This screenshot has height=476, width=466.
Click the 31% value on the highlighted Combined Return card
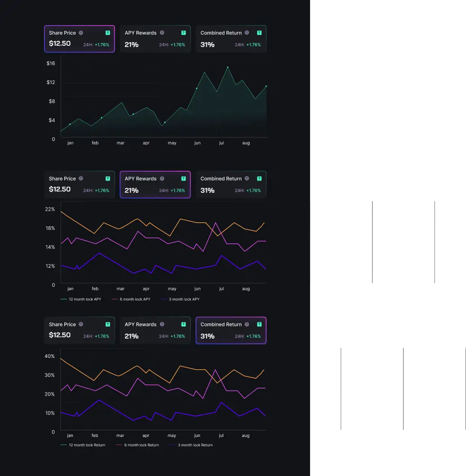208,336
